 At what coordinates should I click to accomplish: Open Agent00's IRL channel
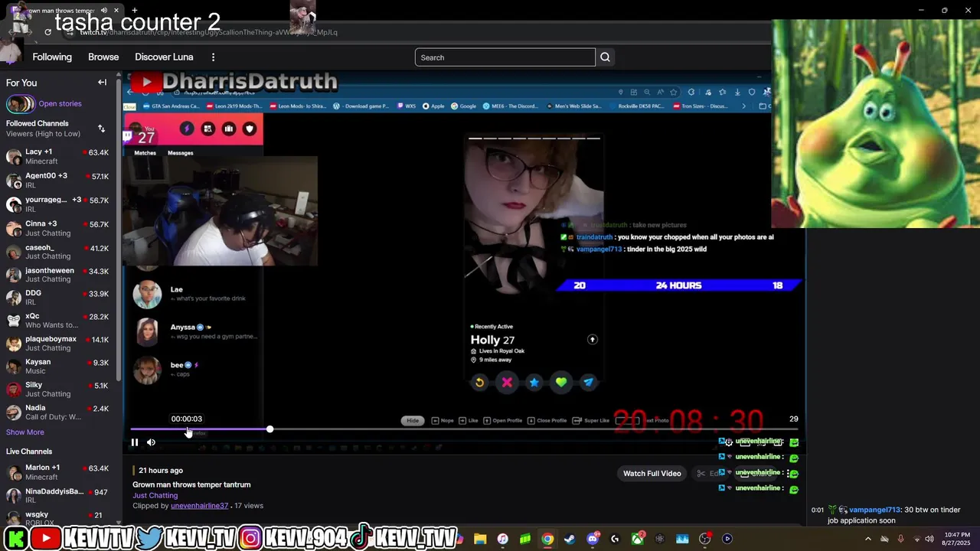tap(57, 181)
